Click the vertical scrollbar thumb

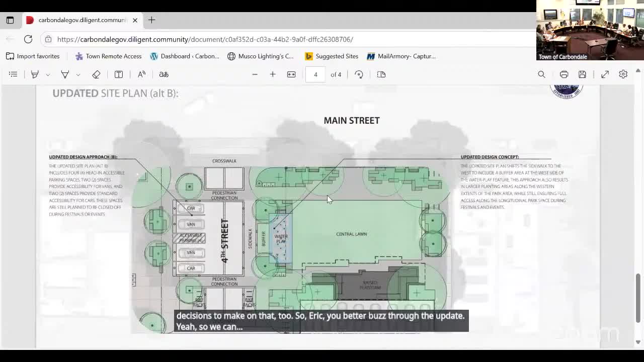tap(638, 298)
